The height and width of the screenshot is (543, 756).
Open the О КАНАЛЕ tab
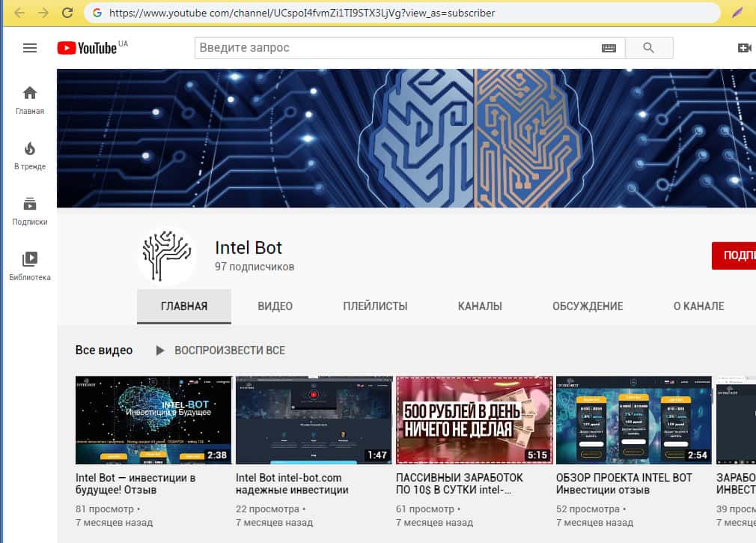pos(698,306)
